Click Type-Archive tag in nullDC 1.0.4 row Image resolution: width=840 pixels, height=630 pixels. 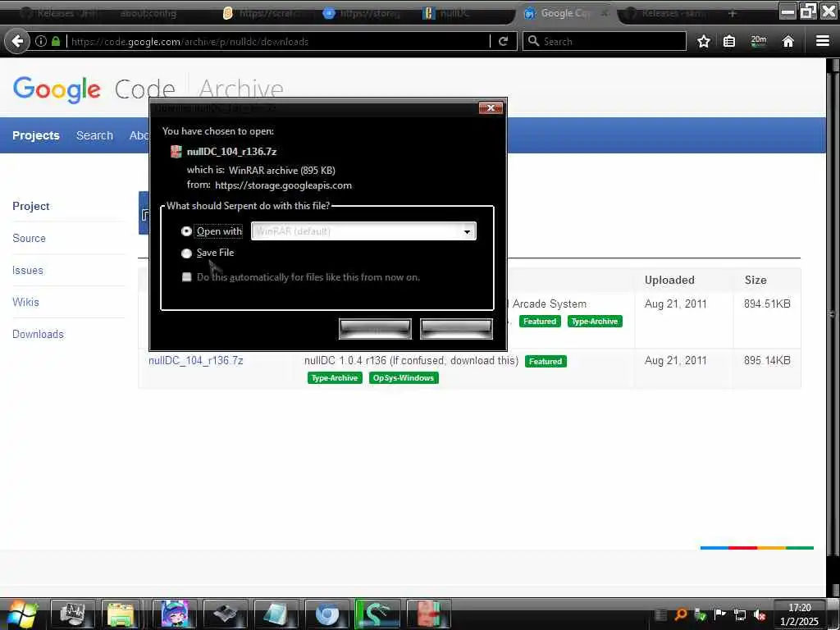pyautogui.click(x=335, y=377)
